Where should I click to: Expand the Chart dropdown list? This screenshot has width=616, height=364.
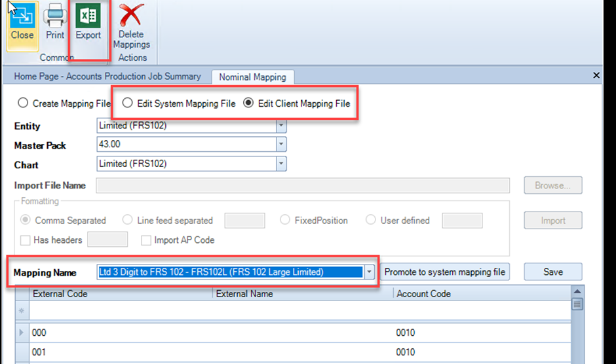(x=281, y=164)
